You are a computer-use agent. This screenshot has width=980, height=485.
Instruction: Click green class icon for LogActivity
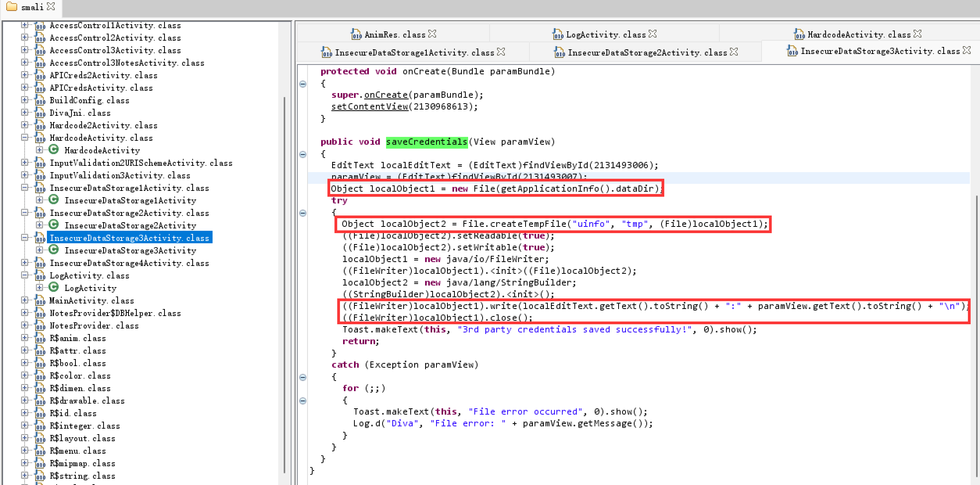coord(54,287)
